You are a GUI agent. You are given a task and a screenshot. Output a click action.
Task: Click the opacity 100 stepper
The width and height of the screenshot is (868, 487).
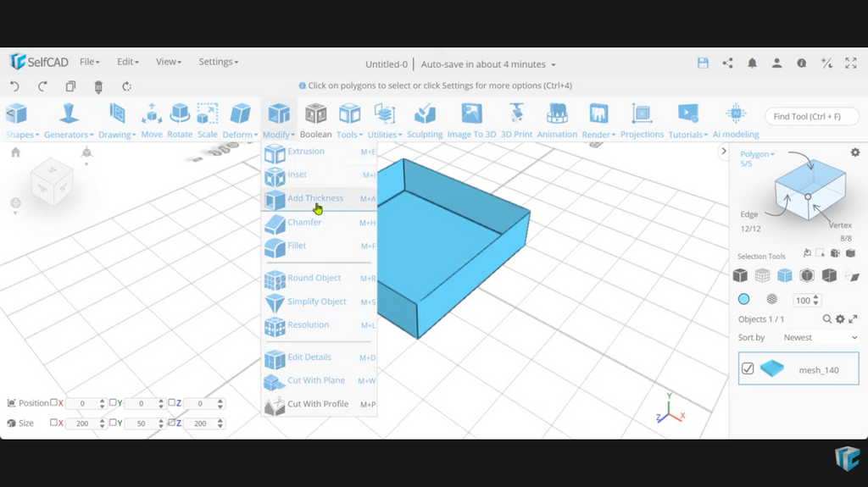[x=807, y=300]
